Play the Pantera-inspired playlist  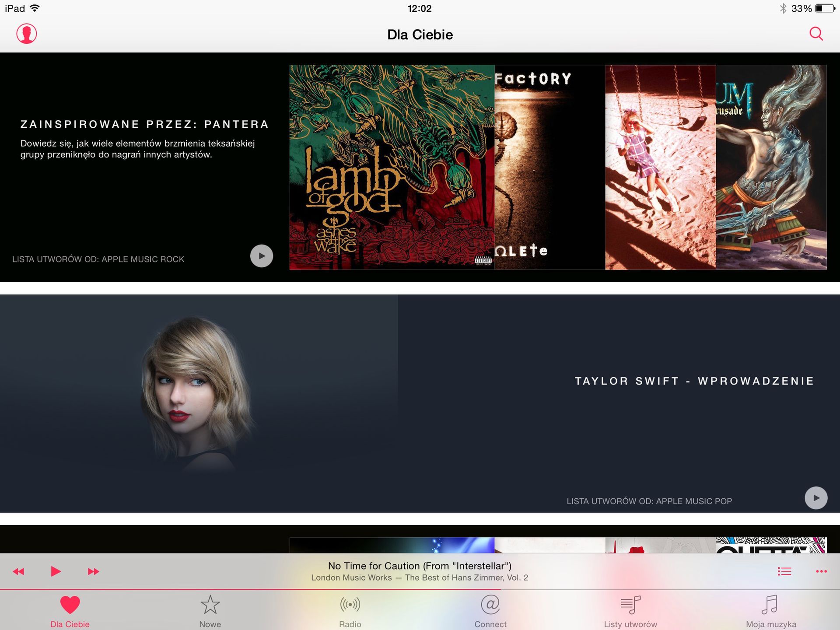(x=261, y=256)
